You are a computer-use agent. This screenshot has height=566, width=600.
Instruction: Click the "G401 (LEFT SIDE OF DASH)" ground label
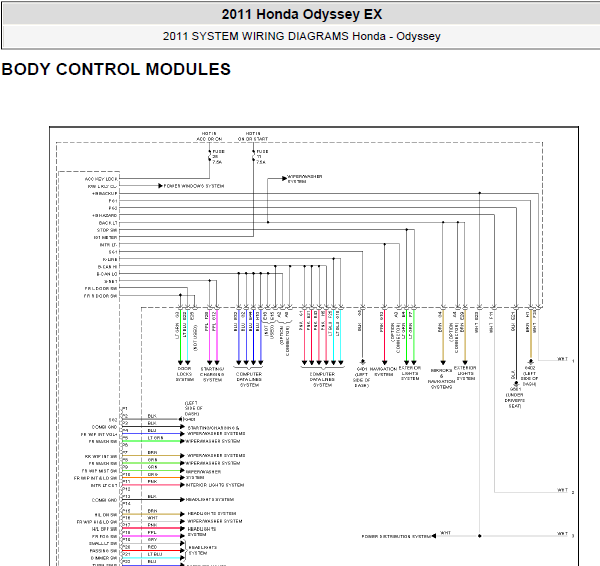[x=361, y=377]
